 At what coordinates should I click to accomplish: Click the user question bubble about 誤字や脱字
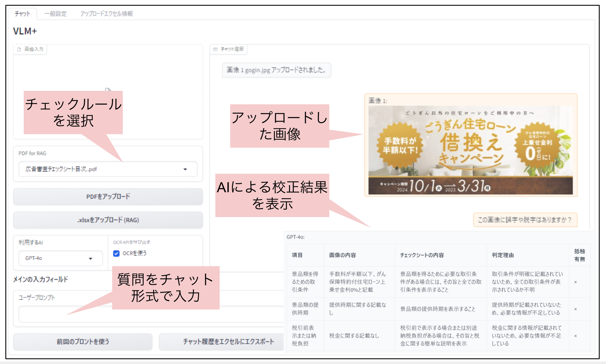525,220
